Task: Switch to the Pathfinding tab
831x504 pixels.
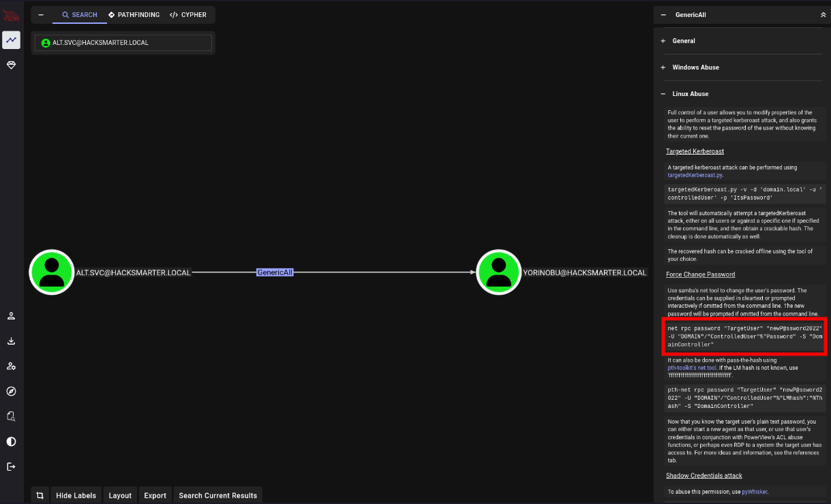Action: (134, 14)
